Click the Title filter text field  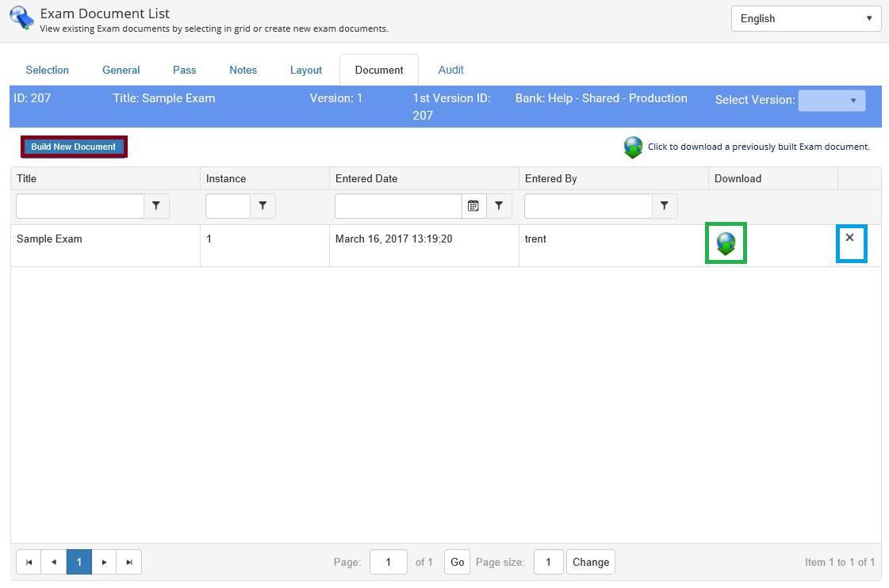coord(80,206)
